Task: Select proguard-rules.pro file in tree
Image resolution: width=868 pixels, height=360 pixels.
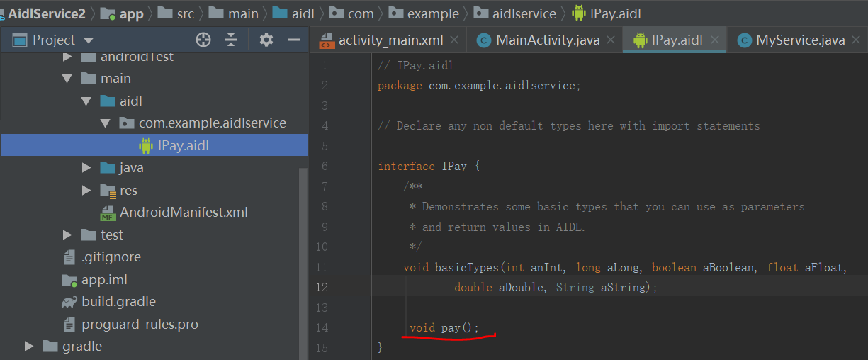Action: (x=140, y=325)
